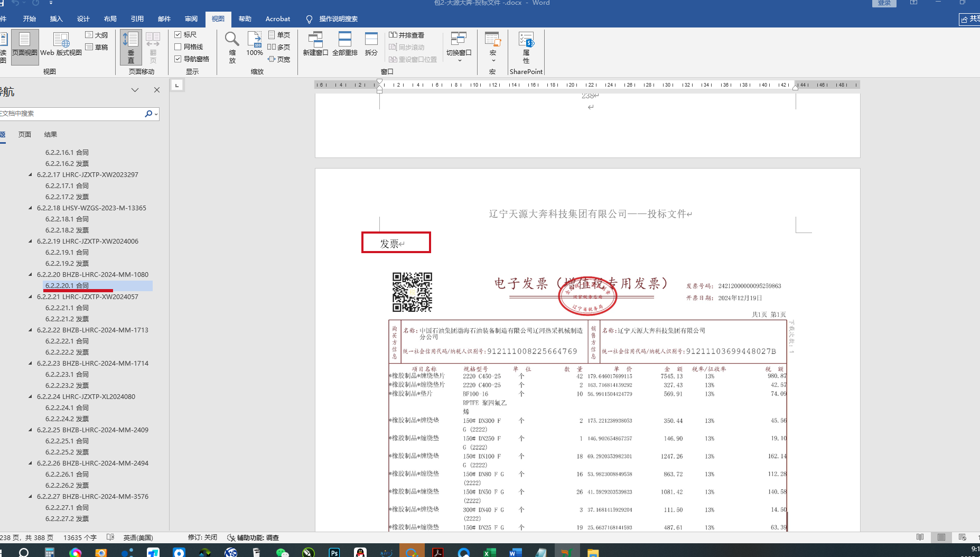The width and height of the screenshot is (980, 557).
Task: Choose 多页 multiple-pages zoom
Action: pyautogui.click(x=279, y=47)
